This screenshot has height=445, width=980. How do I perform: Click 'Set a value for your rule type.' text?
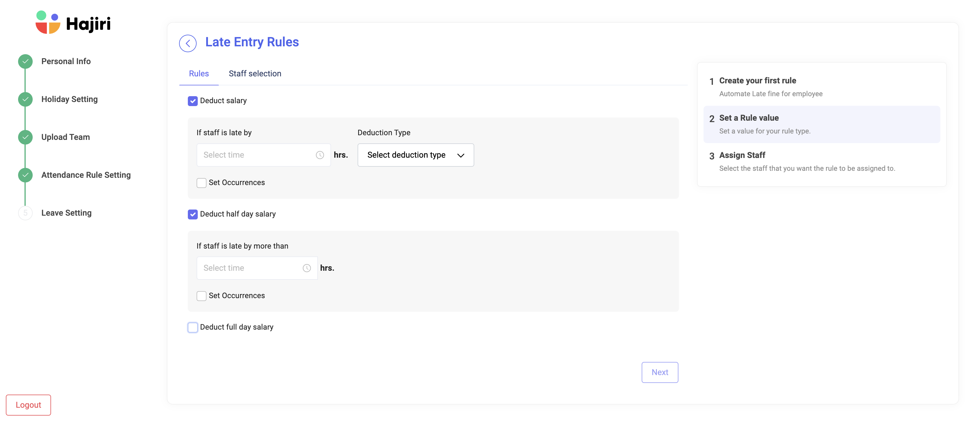tap(765, 131)
